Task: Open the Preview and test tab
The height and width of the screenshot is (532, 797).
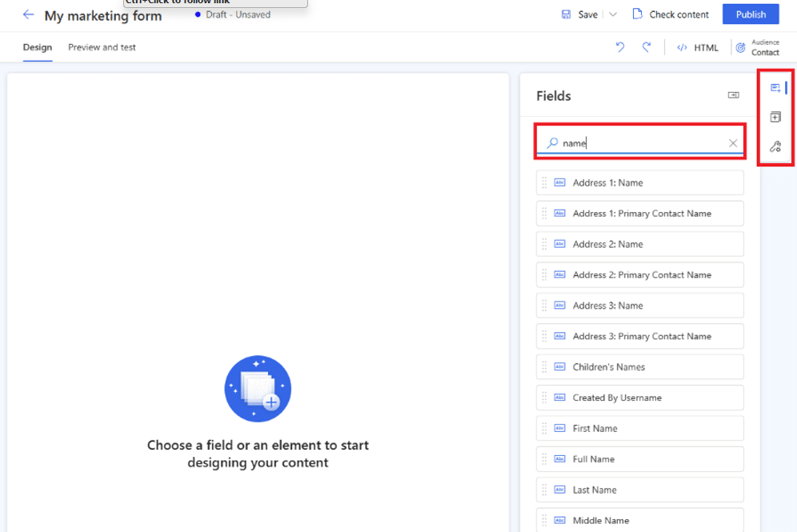Action: (102, 47)
